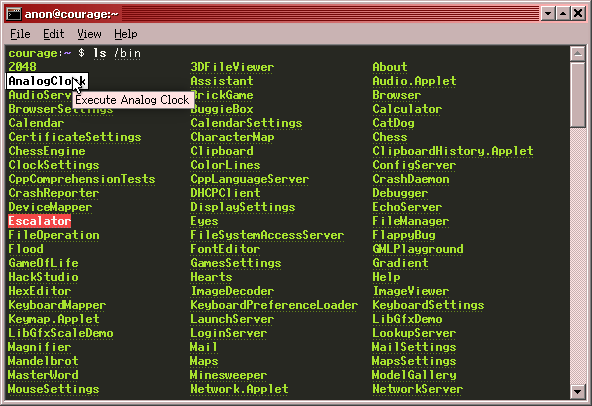Image resolution: width=592 pixels, height=406 pixels.
Task: Open the Edit menu
Action: [x=53, y=34]
